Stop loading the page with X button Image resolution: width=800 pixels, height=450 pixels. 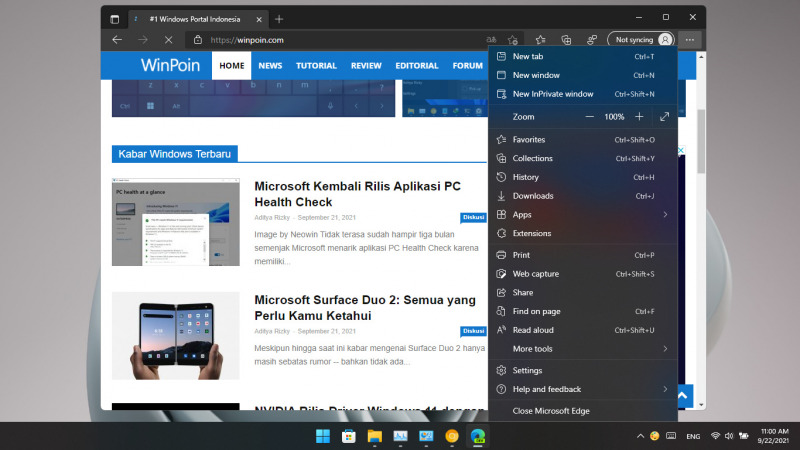(x=168, y=40)
